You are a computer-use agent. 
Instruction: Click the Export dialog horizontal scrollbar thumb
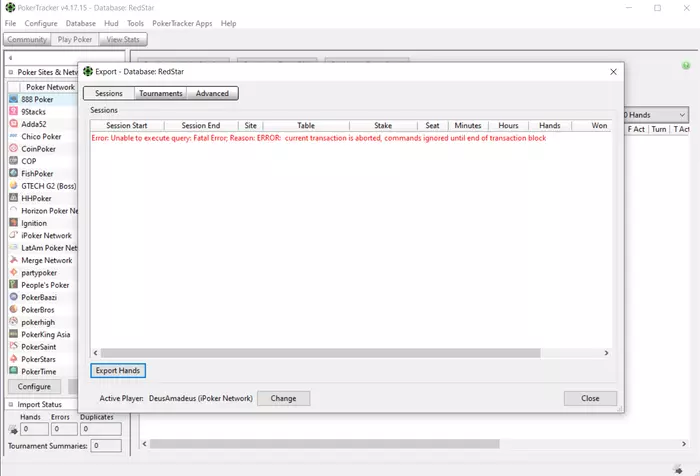pyautogui.click(x=321, y=353)
